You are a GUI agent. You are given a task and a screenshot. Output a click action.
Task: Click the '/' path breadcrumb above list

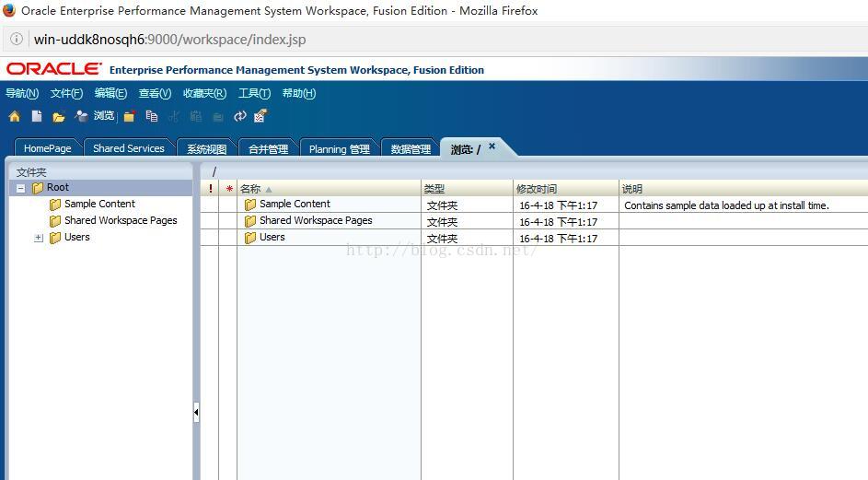[x=214, y=172]
